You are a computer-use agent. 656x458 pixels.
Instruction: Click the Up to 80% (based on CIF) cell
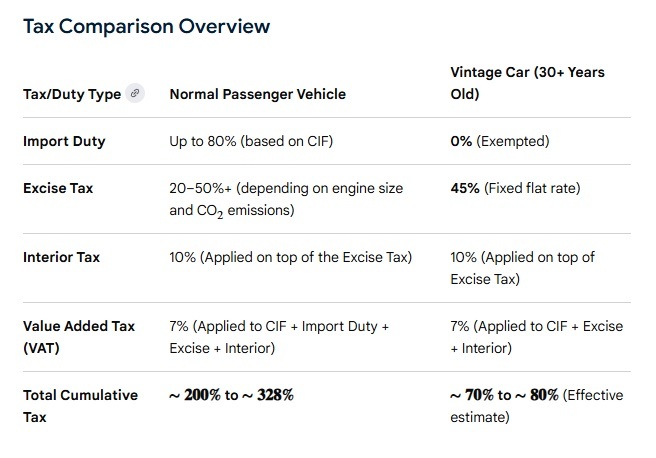[251, 141]
